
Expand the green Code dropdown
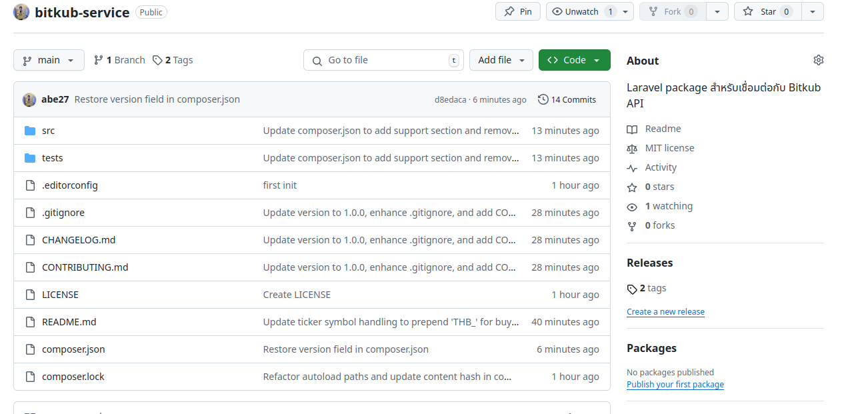click(575, 60)
